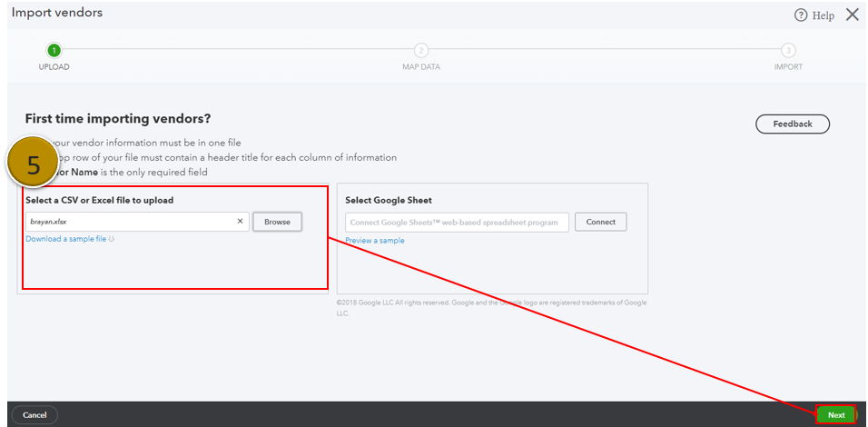868x427 pixels.
Task: Click Browse to choose a file
Action: [x=277, y=222]
